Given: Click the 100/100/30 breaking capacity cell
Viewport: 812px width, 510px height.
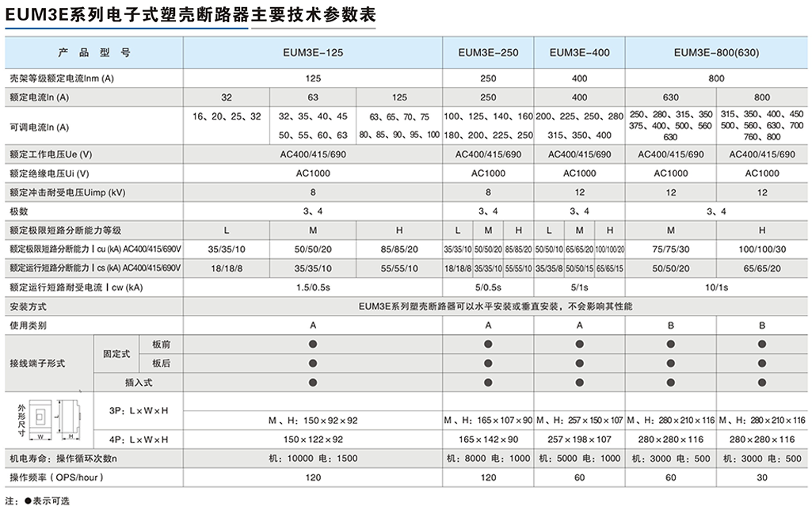Looking at the screenshot, I should (762, 249).
